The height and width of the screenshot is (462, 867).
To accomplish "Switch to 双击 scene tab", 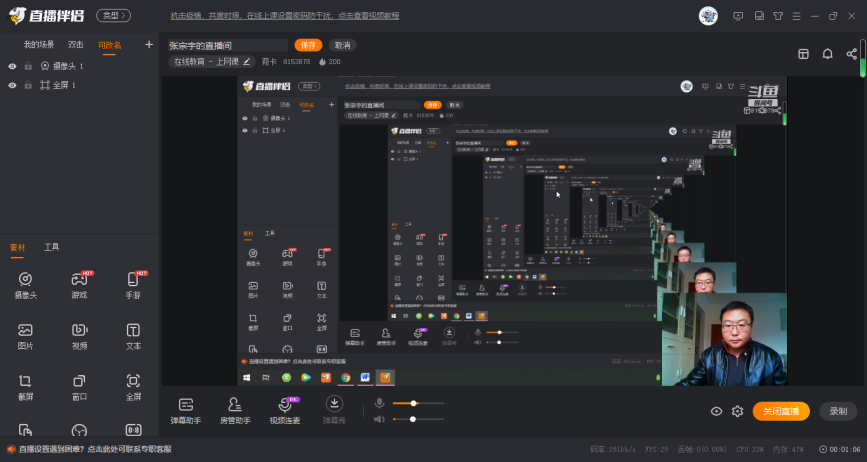I will tap(76, 45).
